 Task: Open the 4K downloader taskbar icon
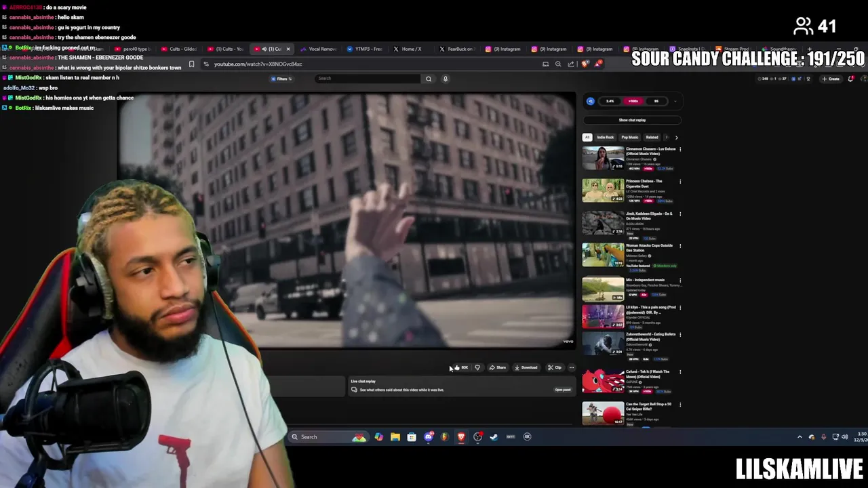[527, 437]
